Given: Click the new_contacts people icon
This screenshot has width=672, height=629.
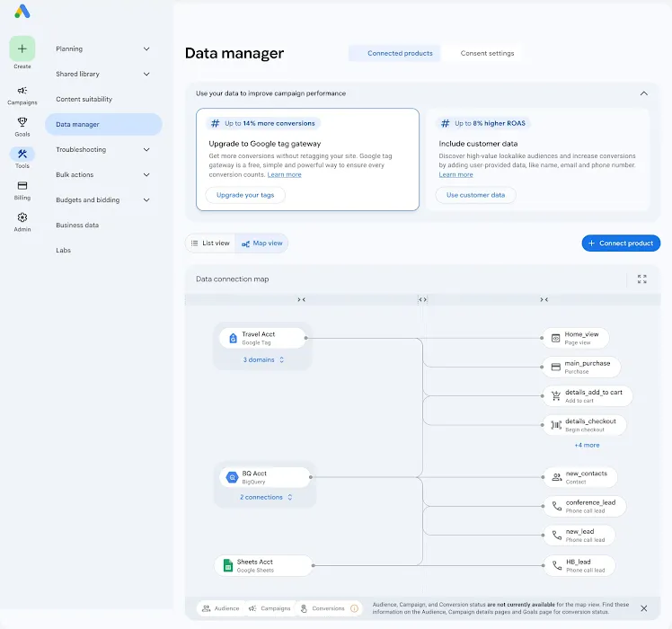Looking at the screenshot, I should point(556,477).
